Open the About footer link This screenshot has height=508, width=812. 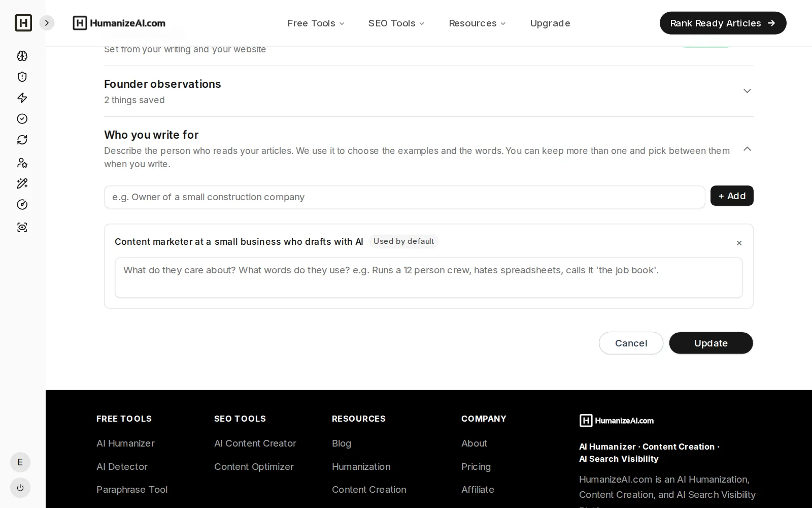(474, 443)
